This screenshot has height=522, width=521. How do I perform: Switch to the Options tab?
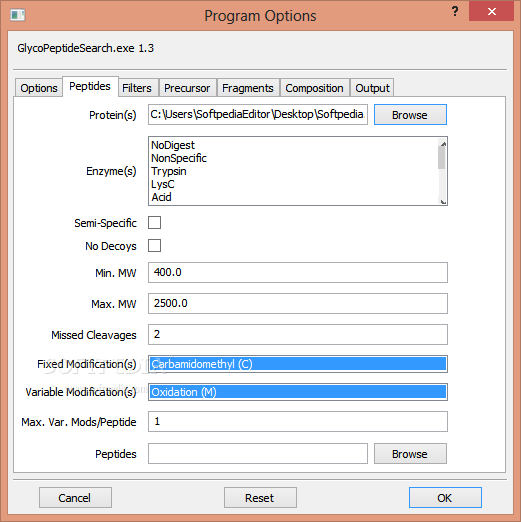pos(39,88)
